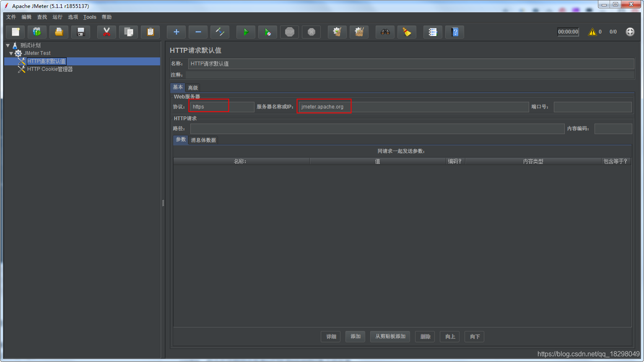Click the 内容类型 column header

tap(533, 161)
